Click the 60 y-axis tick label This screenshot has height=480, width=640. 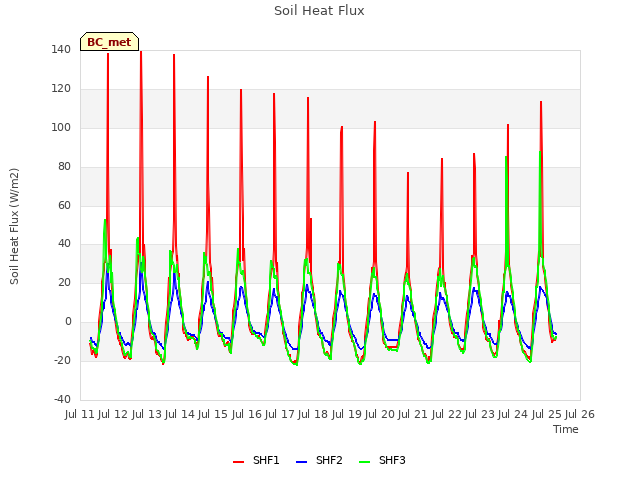pyautogui.click(x=64, y=205)
